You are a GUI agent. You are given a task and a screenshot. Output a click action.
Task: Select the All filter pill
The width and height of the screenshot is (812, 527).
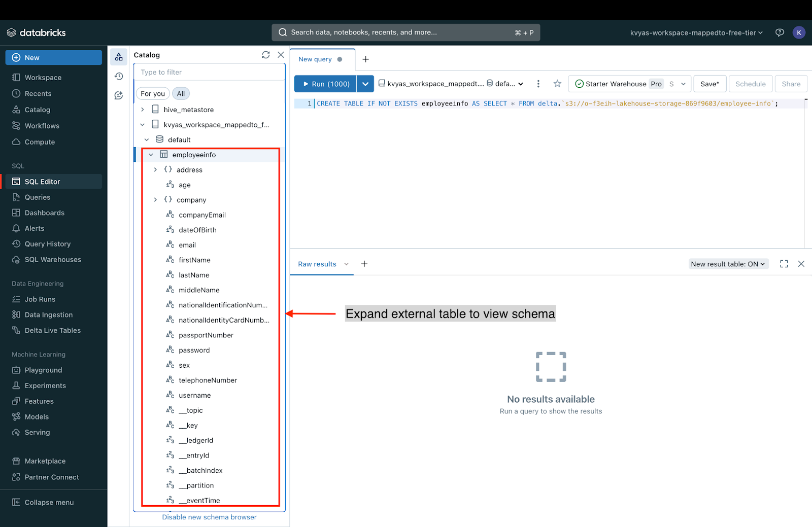tap(181, 94)
